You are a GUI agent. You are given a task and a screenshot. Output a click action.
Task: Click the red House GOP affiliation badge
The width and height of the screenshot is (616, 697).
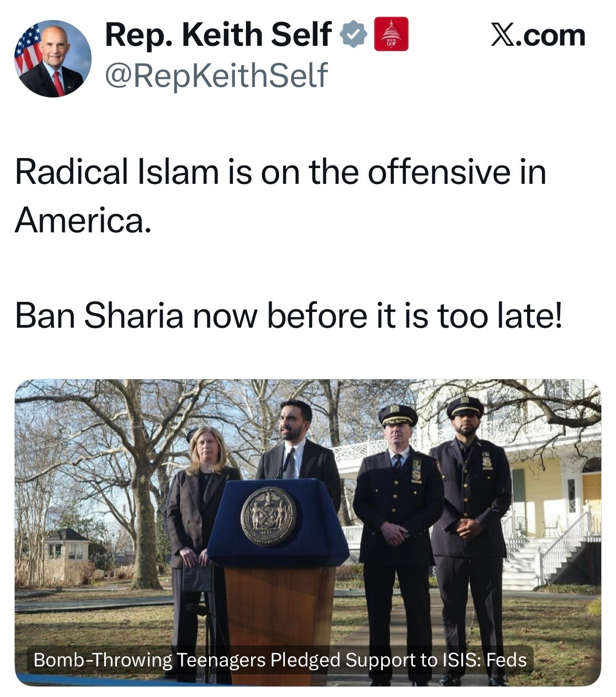(391, 34)
